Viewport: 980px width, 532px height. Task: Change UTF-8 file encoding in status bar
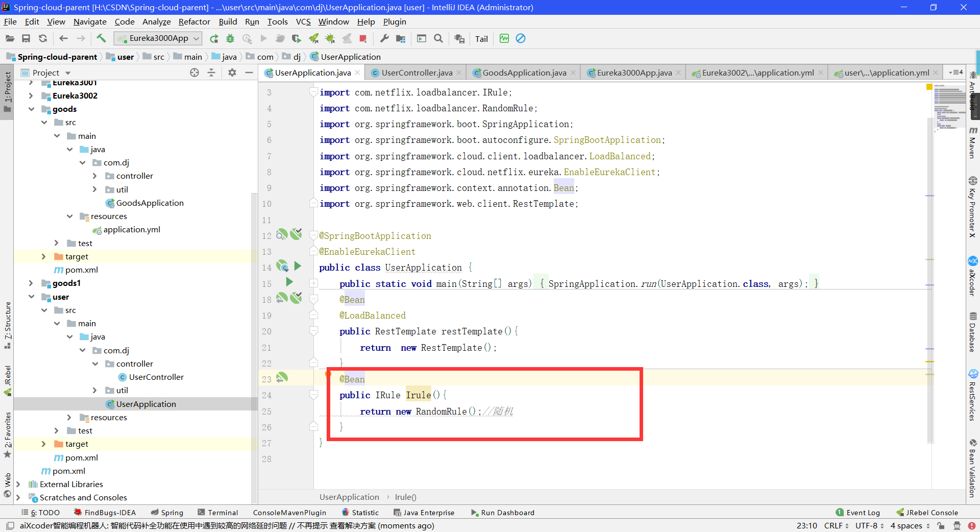(869, 525)
